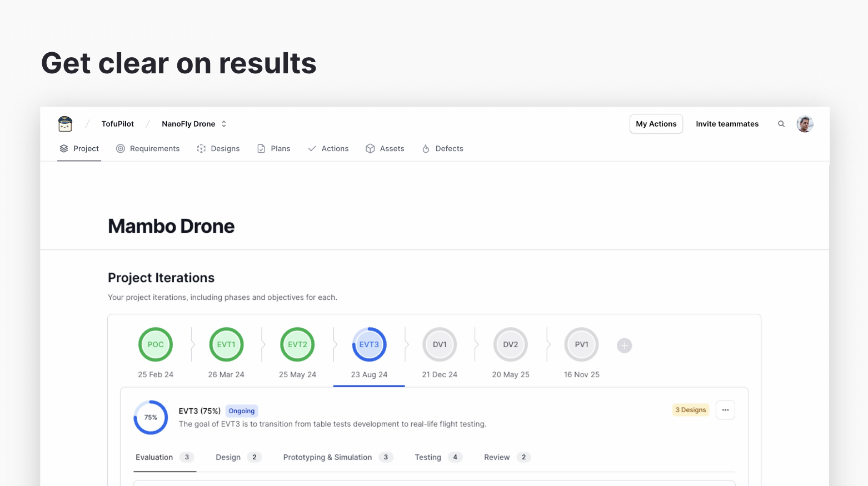Open the Designs tab
Viewport: 868px width, 486px height.
tap(218, 148)
